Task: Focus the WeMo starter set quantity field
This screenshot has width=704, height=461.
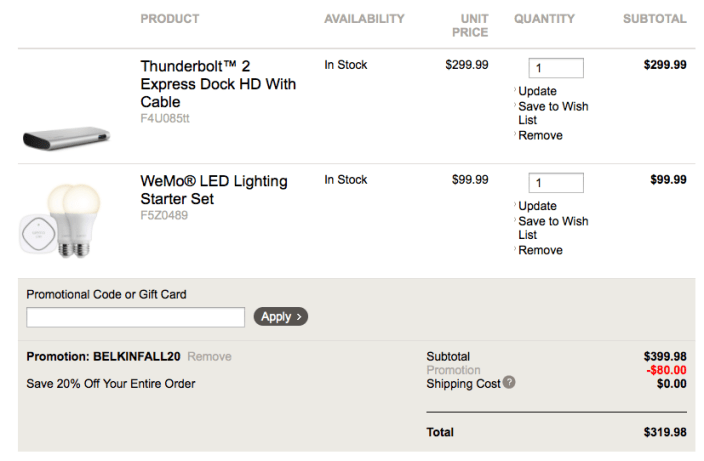Action: tap(555, 183)
